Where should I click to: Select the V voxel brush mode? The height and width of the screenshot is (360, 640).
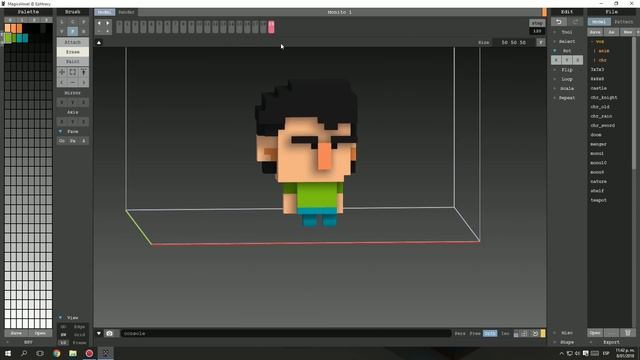coord(62,31)
